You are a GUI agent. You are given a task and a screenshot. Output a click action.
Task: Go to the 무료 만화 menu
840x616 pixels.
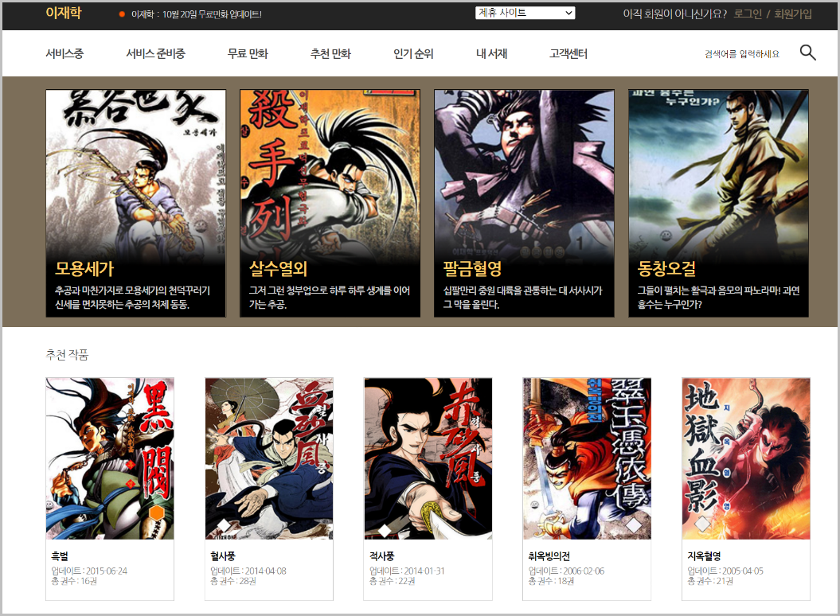pyautogui.click(x=248, y=53)
